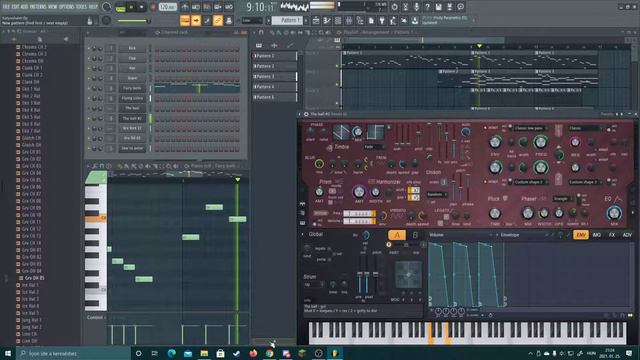Toggle pattern/song mode switch
Viewport: 640px width, 360px height.
point(120,7)
